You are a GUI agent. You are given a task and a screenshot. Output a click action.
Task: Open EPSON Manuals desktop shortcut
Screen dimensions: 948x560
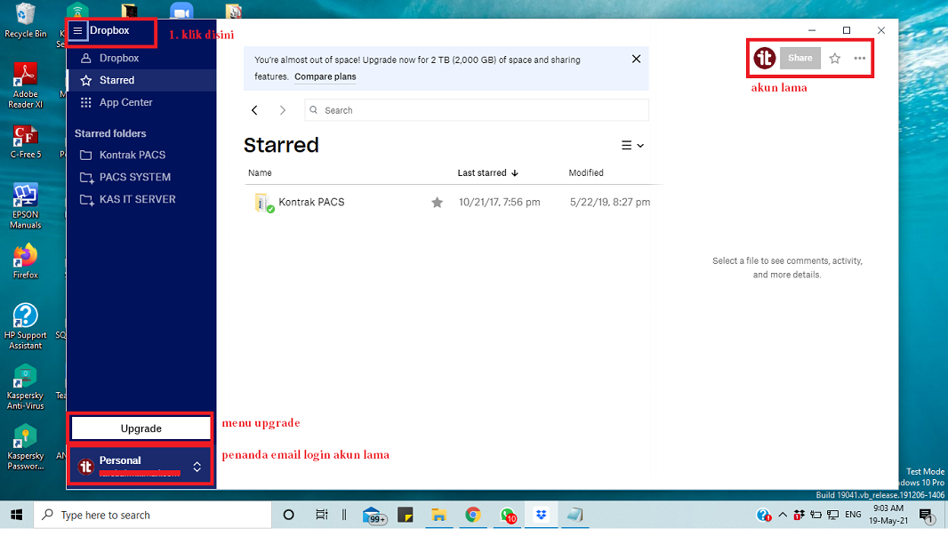tap(26, 206)
